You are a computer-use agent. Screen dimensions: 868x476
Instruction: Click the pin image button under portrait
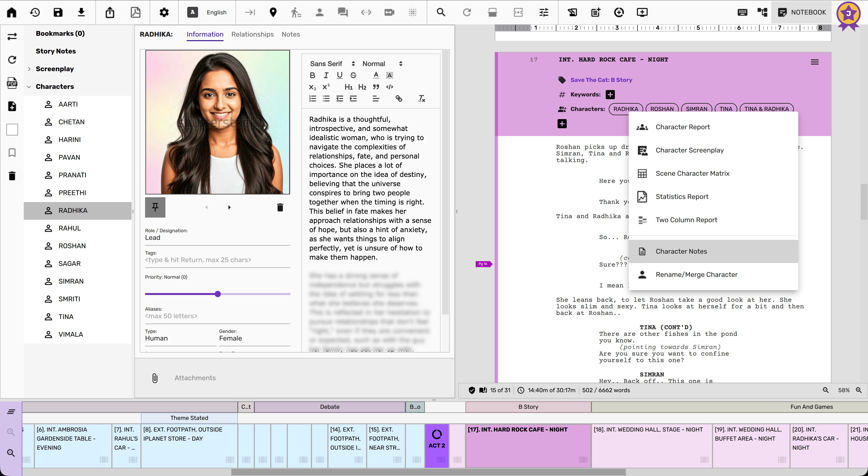(155, 207)
